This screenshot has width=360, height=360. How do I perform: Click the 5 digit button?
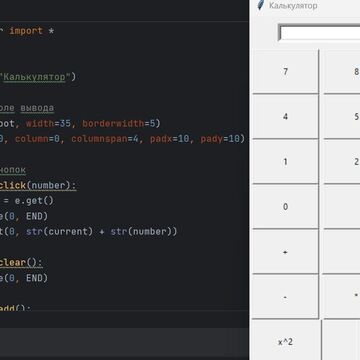(342, 117)
